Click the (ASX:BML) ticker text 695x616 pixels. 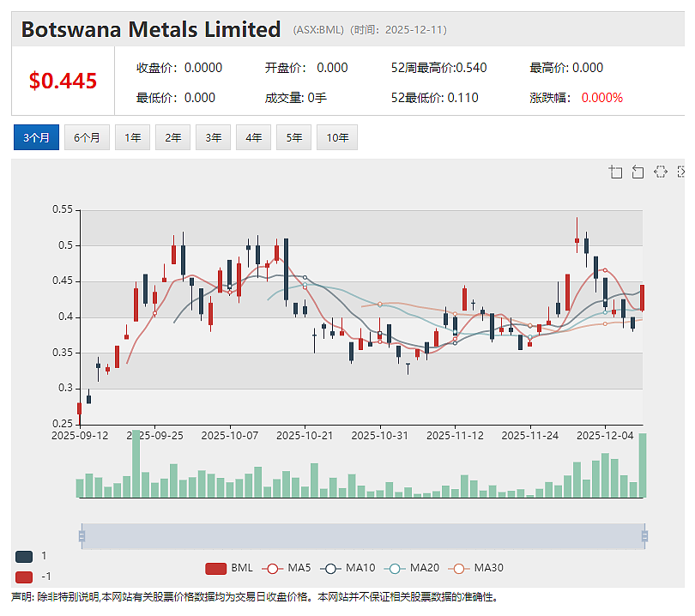click(318, 30)
